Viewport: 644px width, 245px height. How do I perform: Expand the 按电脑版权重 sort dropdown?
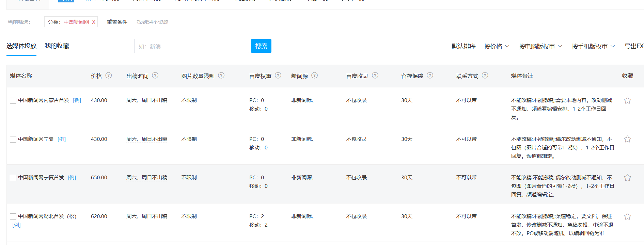pos(540,46)
